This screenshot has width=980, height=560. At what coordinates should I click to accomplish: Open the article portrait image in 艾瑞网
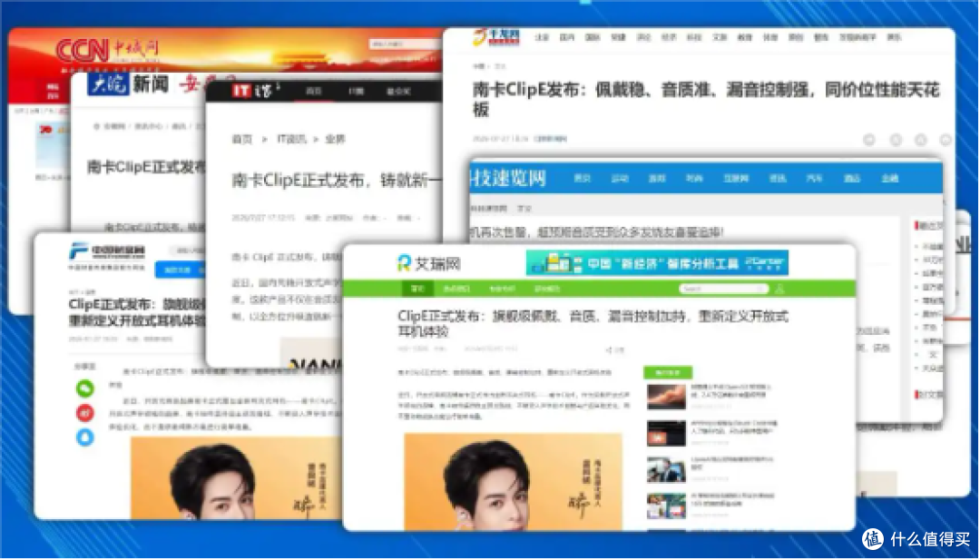[x=513, y=482]
